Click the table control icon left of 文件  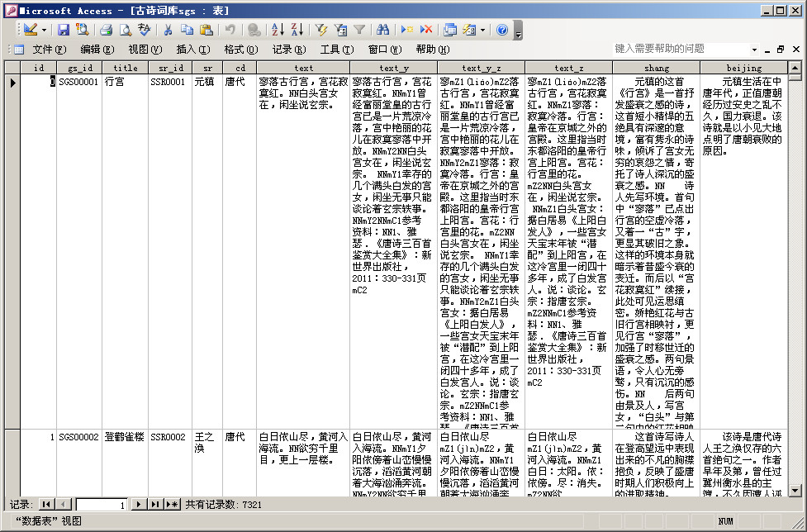coord(19,50)
